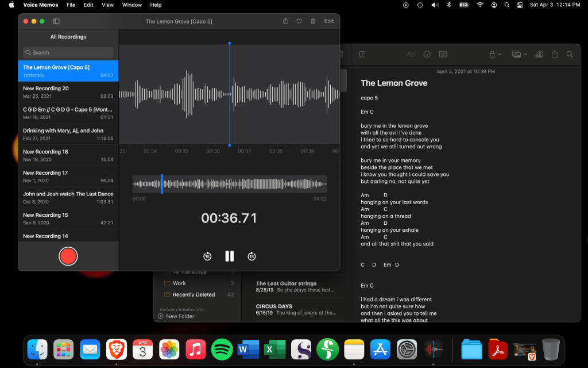Click the Search field in All Recordings
This screenshot has height=368, width=588.
(68, 52)
